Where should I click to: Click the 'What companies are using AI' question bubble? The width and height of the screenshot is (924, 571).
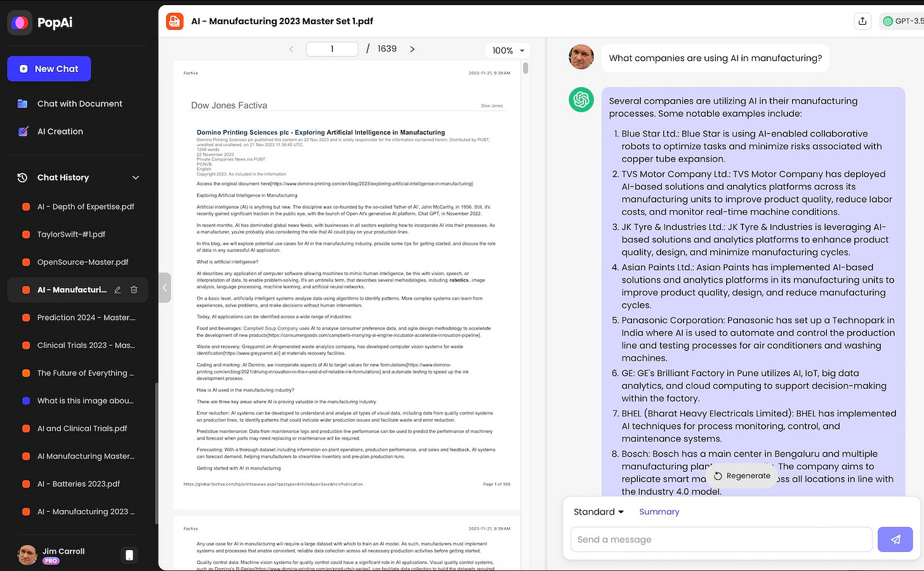coord(715,58)
